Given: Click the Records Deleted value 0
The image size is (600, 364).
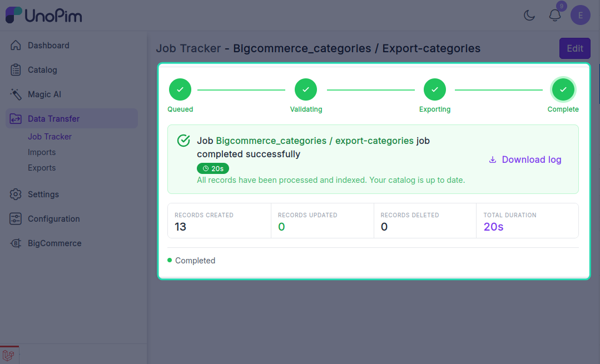Looking at the screenshot, I should point(384,227).
